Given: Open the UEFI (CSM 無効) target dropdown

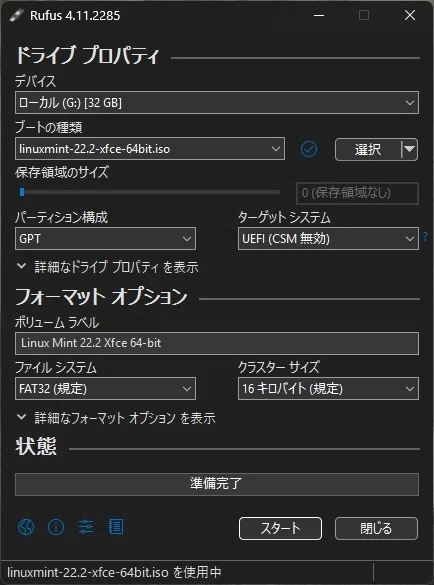Looking at the screenshot, I should (328, 239).
